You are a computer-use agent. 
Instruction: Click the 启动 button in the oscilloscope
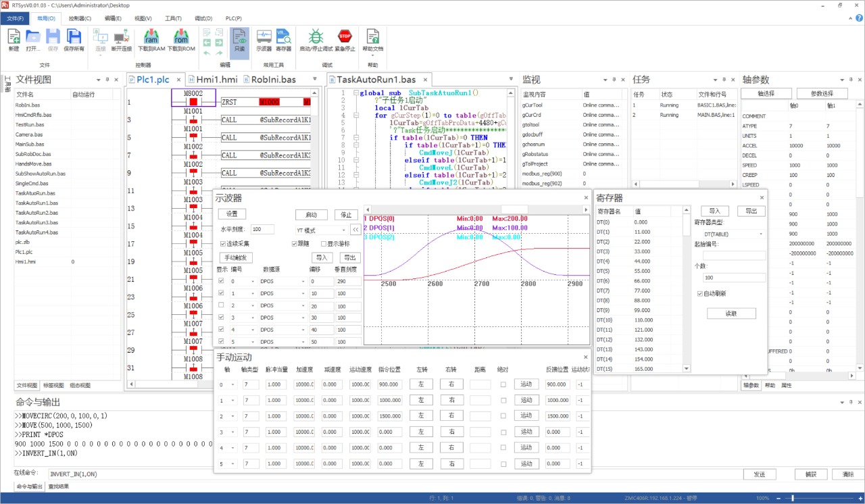312,214
